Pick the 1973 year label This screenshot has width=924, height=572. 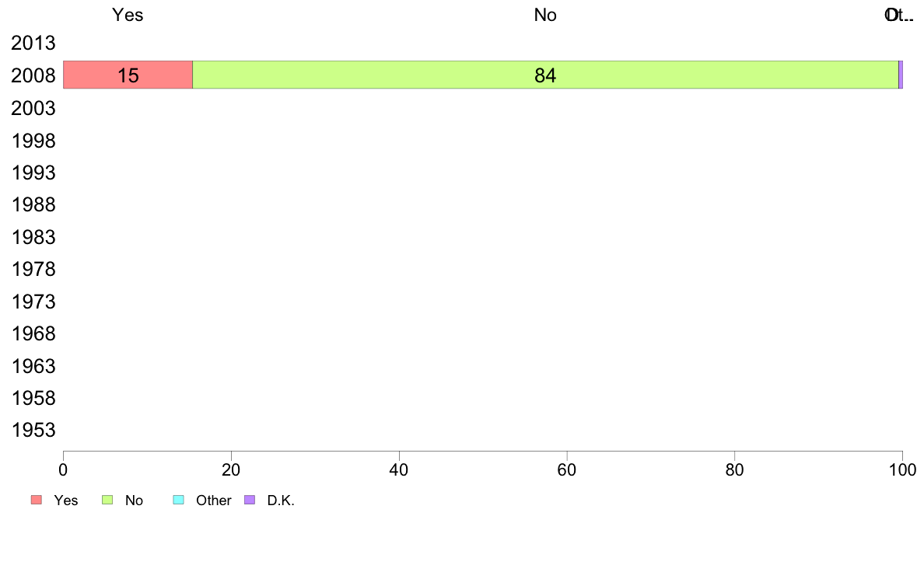(33, 302)
